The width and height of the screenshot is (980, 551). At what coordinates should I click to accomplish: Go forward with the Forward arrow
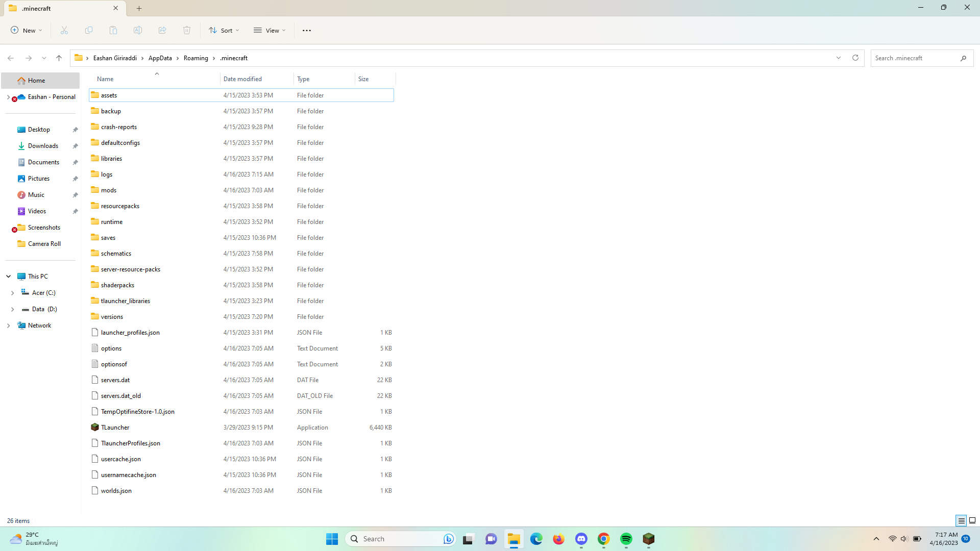[x=29, y=58]
